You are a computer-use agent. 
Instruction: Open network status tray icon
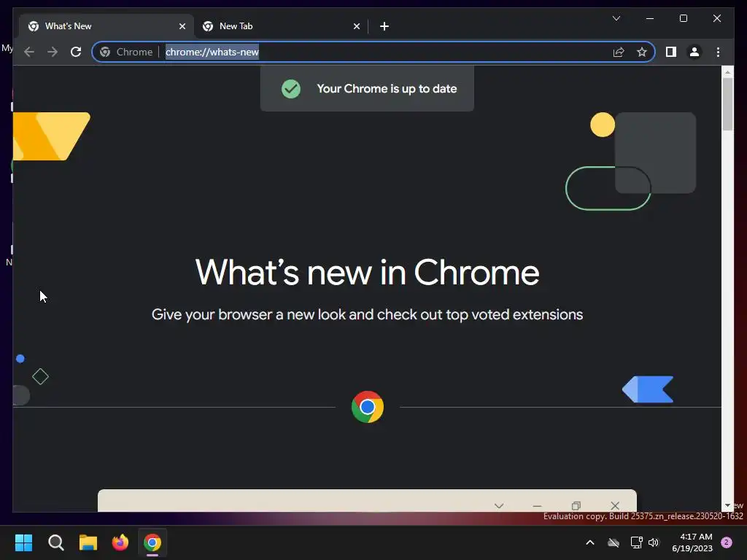pos(636,542)
